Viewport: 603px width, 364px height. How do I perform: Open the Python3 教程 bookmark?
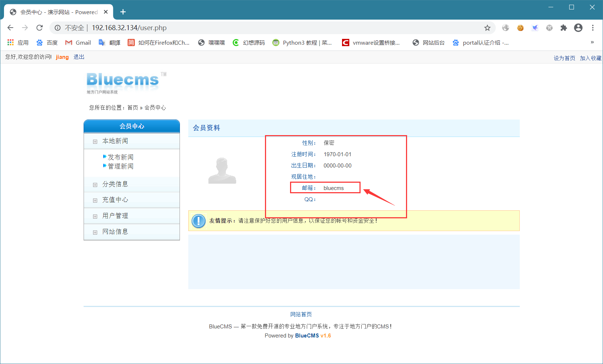(302, 43)
